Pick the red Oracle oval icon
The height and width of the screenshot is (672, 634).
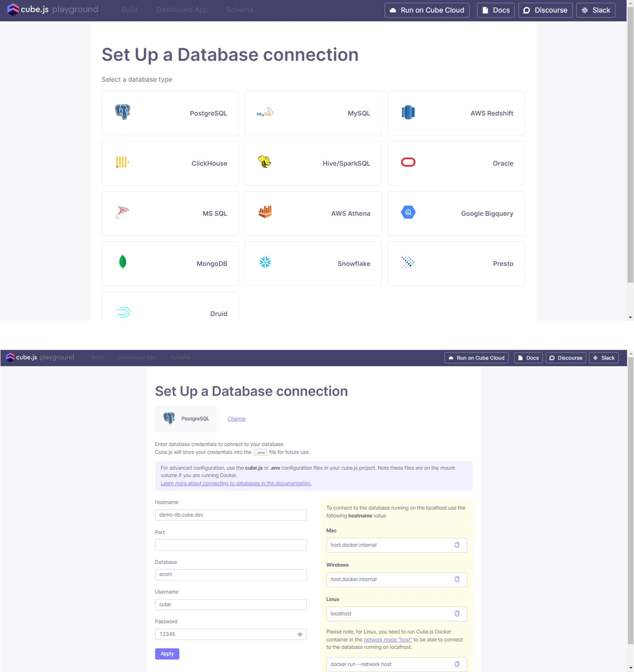[x=408, y=162]
